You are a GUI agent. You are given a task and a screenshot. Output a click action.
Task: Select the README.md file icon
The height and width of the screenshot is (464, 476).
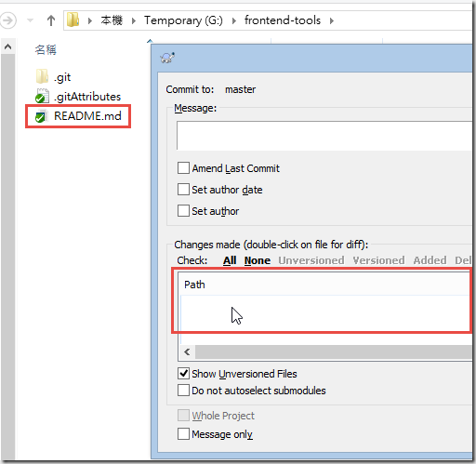41,116
